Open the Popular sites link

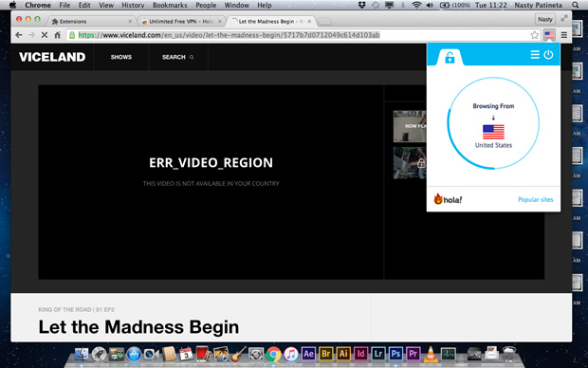point(535,199)
